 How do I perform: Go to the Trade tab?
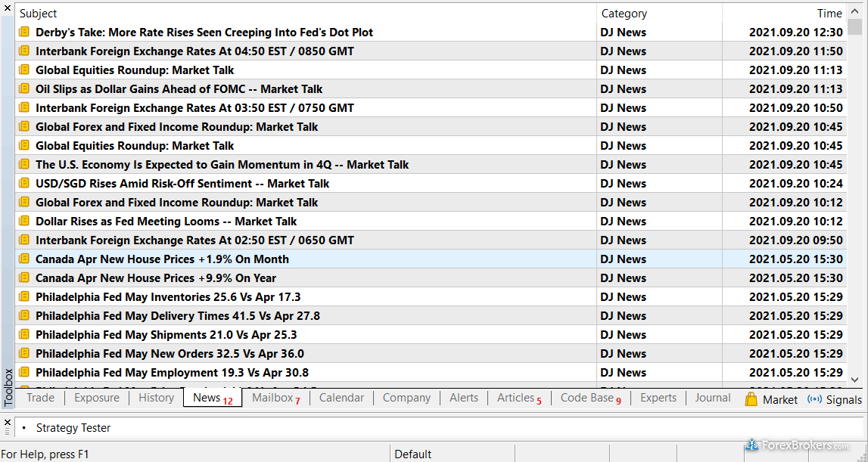point(41,398)
